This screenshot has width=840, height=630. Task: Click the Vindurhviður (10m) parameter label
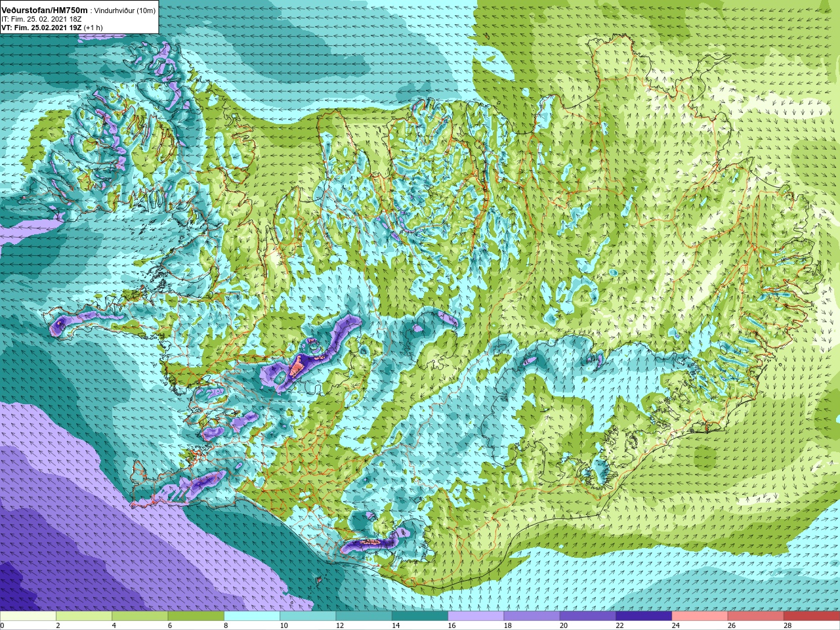coord(125,11)
